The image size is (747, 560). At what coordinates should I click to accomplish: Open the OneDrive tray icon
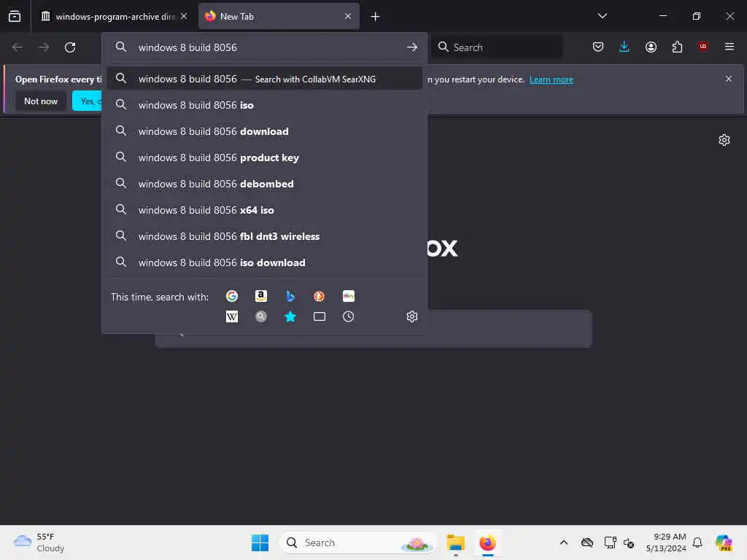click(x=587, y=542)
